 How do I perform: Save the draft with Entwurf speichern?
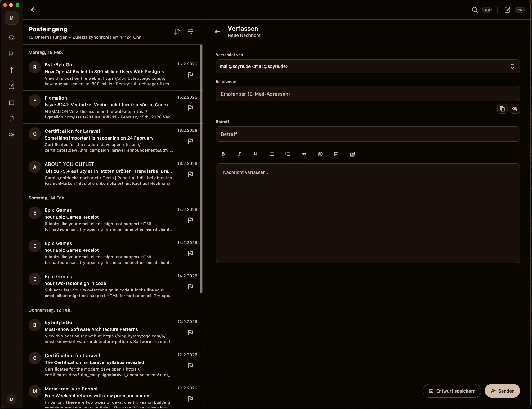pyautogui.click(x=452, y=391)
